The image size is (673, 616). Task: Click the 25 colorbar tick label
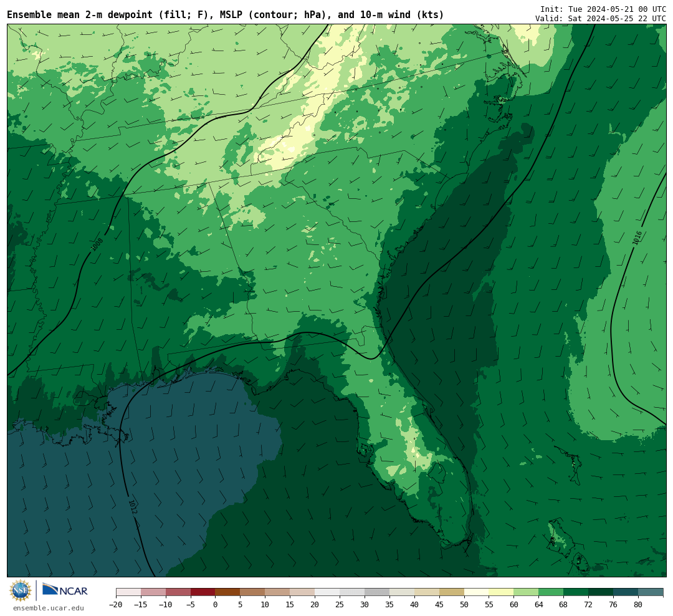340,605
